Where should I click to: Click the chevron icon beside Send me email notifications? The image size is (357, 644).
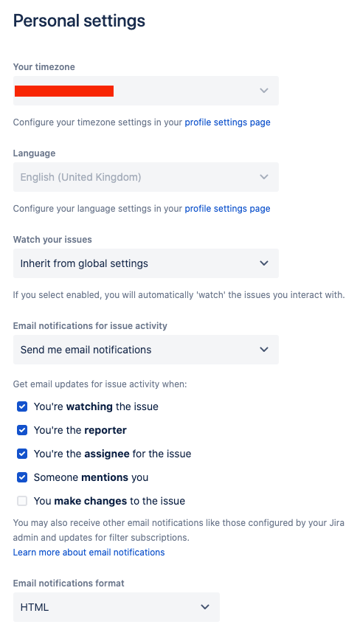[264, 350]
